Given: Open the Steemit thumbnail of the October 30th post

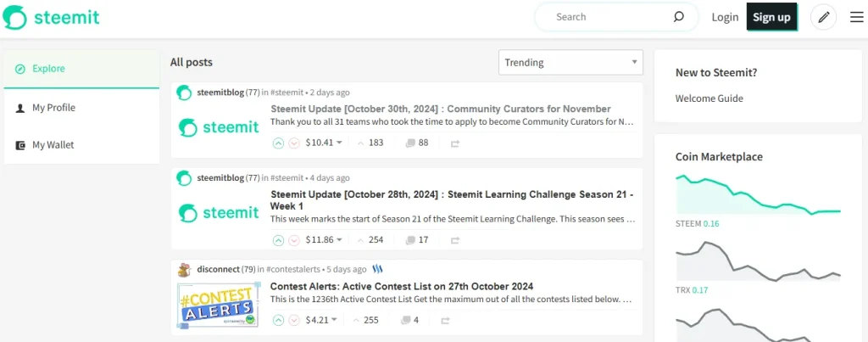Looking at the screenshot, I should (x=220, y=127).
